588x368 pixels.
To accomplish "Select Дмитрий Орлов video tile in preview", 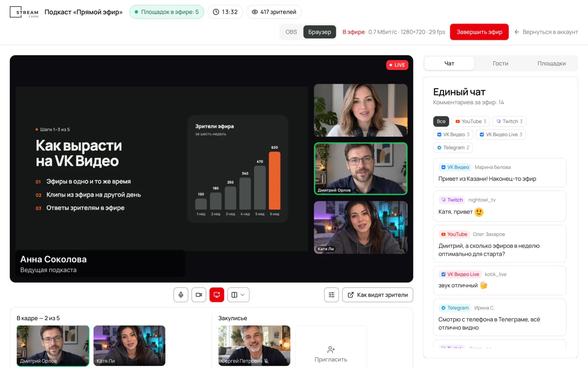I will [361, 169].
